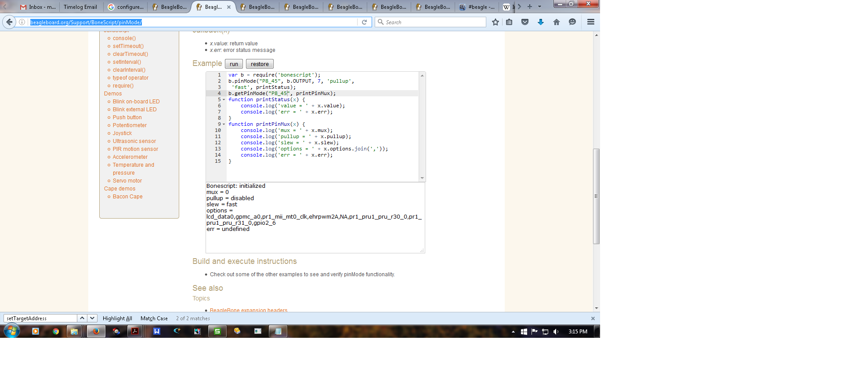Click the Action Center flag tray icon
The height and width of the screenshot is (373, 868).
(x=535, y=332)
